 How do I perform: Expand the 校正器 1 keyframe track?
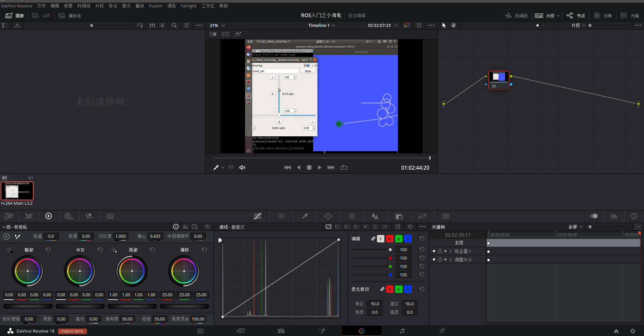pyautogui.click(x=451, y=251)
